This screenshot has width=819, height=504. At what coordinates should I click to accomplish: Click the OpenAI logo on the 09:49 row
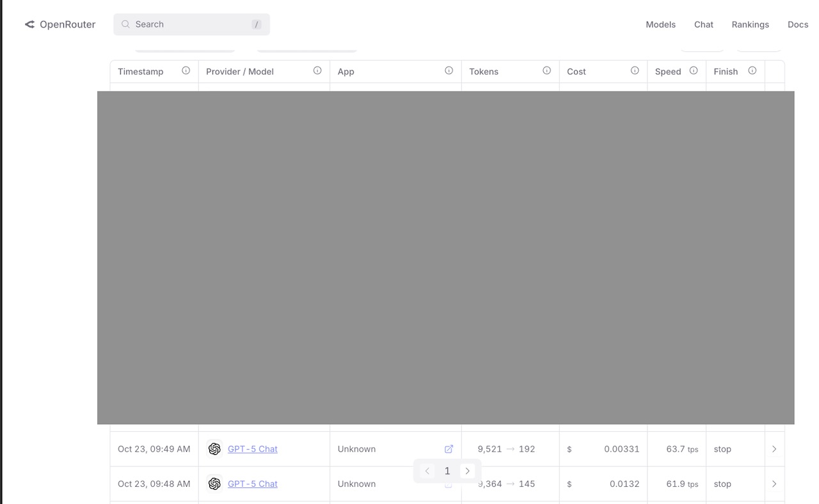point(214,449)
